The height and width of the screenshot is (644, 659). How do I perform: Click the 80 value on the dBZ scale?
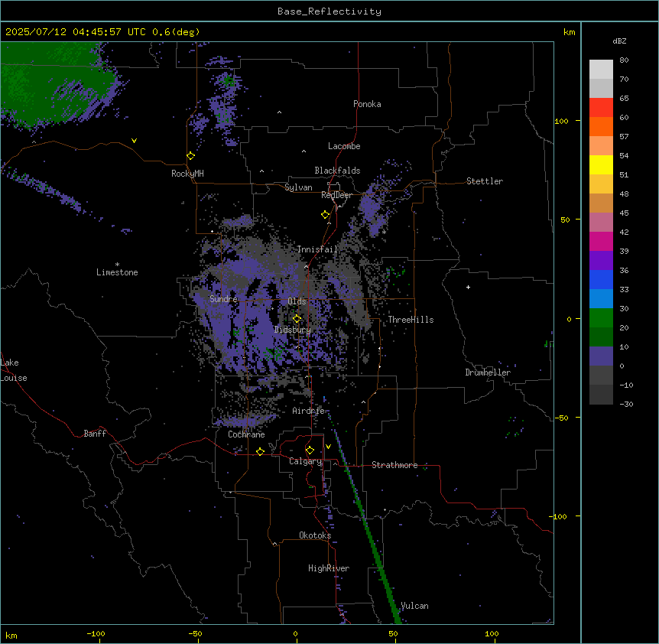pyautogui.click(x=624, y=60)
